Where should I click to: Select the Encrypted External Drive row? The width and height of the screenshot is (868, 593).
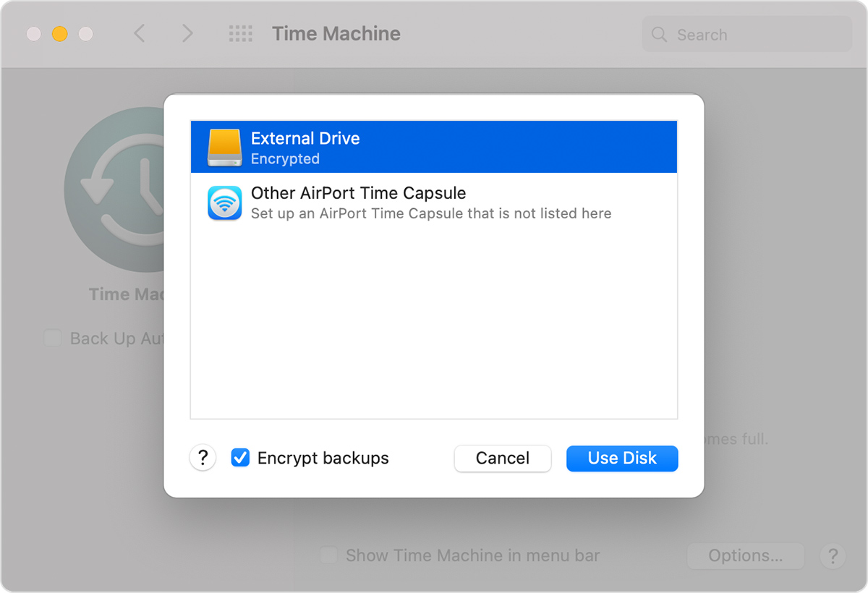pos(434,146)
